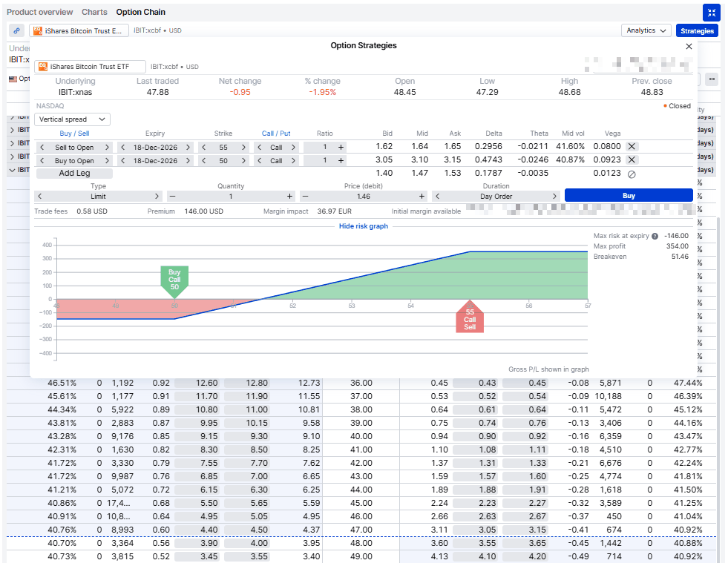Increase the debit price with plus
The width and height of the screenshot is (728, 563).
coord(422,197)
